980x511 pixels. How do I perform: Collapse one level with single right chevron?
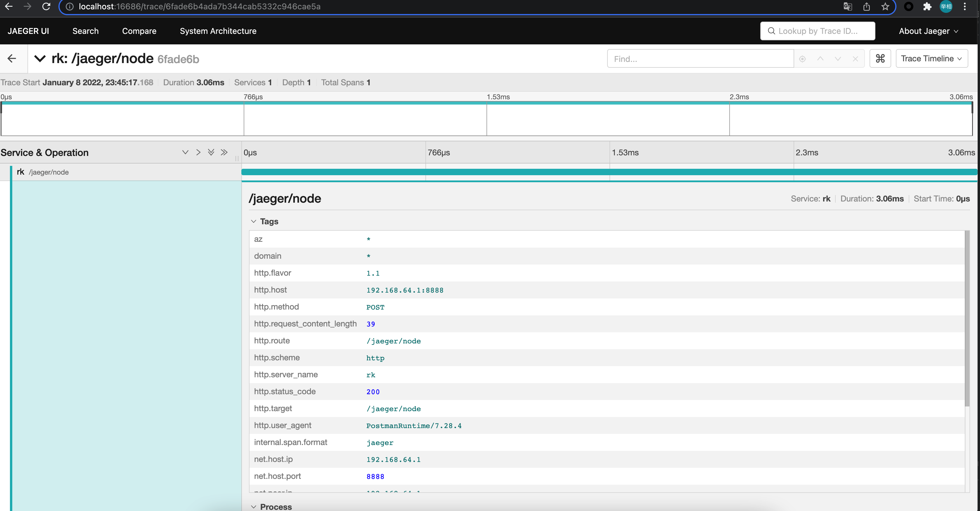[x=198, y=152]
